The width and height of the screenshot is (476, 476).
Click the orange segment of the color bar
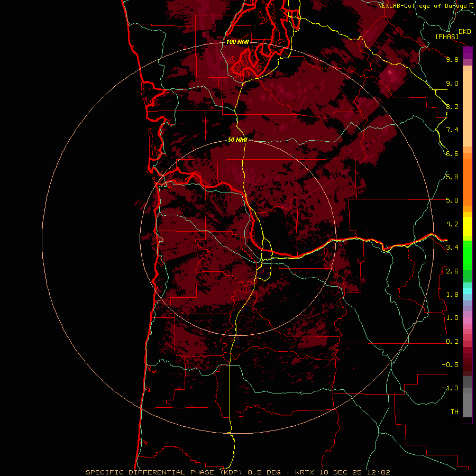(x=467, y=183)
